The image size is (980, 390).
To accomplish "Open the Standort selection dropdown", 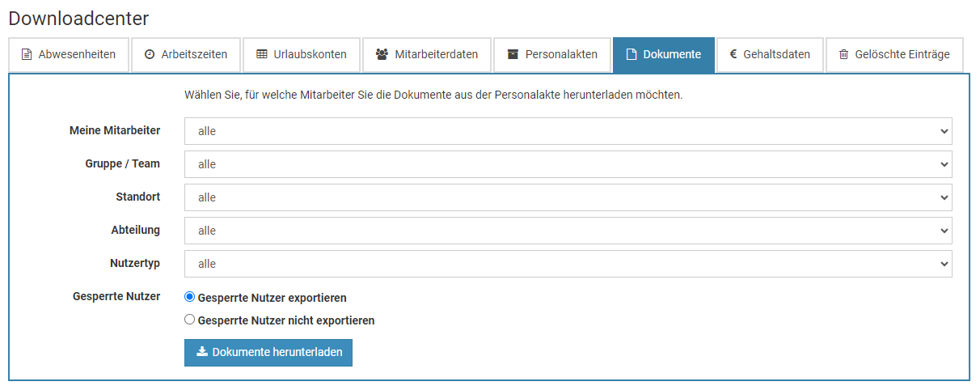I will coord(568,197).
